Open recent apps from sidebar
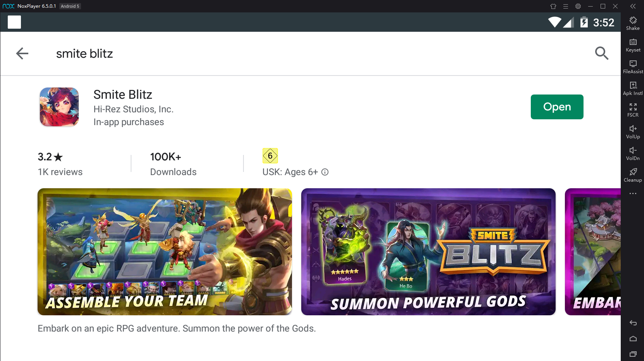 tap(633, 354)
